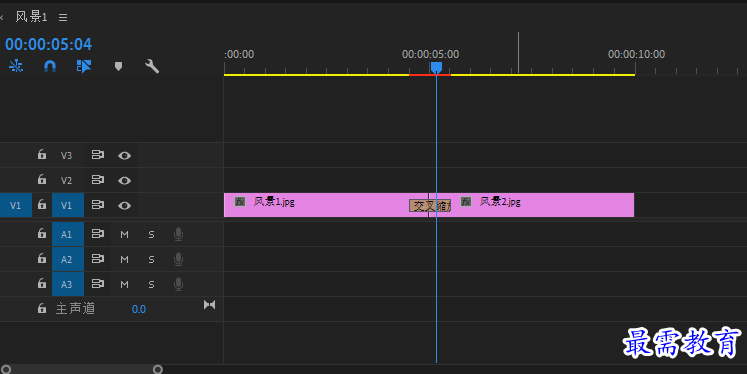Image resolution: width=747 pixels, height=374 pixels.
Task: Click the blue playhead marker on ruler
Action: (x=436, y=67)
